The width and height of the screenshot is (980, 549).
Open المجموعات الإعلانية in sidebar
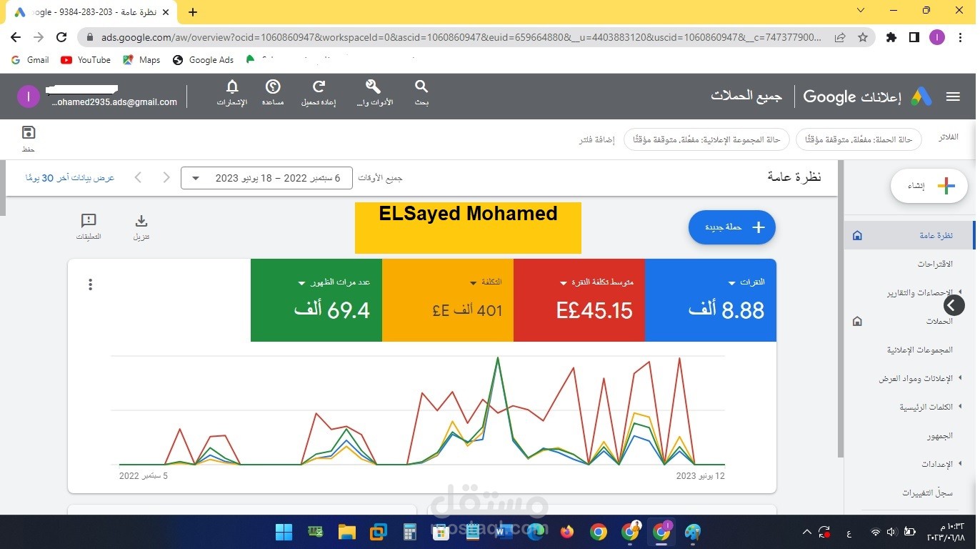pyautogui.click(x=920, y=350)
